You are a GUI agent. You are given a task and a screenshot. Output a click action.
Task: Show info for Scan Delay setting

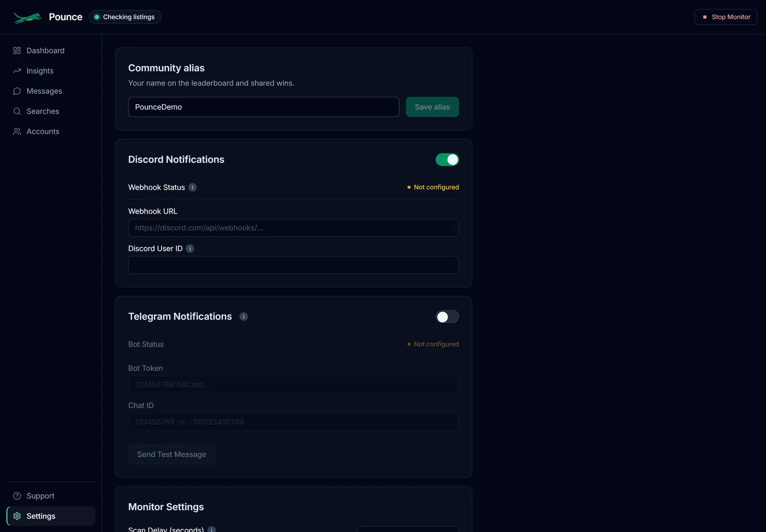212,529
